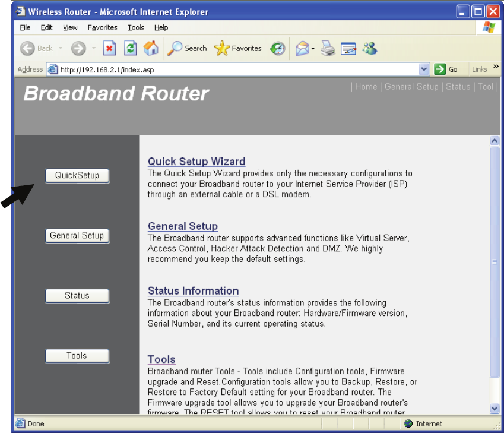Click the QuickSetup sidebar button
Viewport: 504px width, 433px height.
[77, 176]
